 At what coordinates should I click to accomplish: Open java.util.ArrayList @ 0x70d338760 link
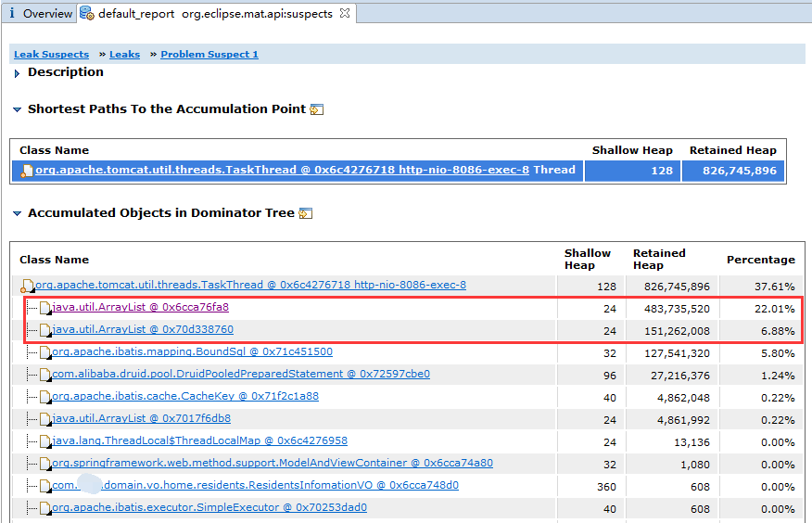click(x=143, y=330)
